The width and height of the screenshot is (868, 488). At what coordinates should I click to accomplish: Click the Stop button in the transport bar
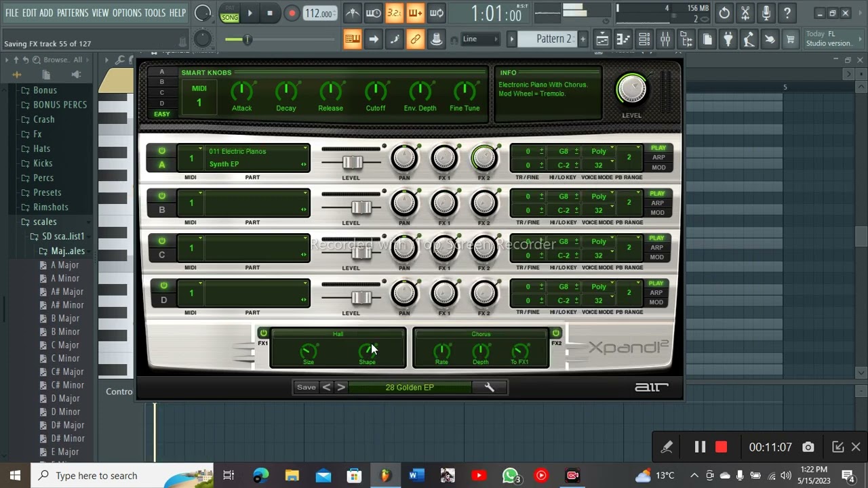[x=270, y=13]
